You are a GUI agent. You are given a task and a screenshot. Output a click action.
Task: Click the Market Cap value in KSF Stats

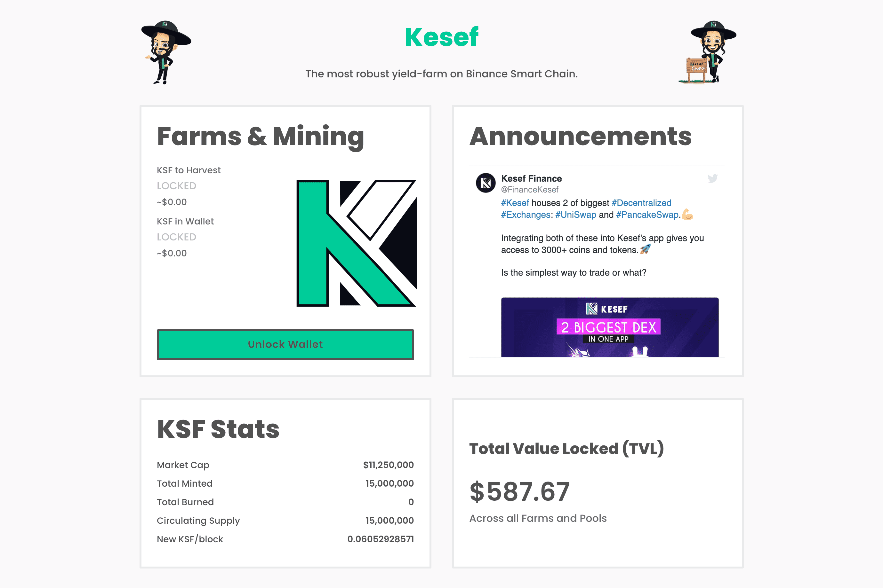tap(388, 464)
